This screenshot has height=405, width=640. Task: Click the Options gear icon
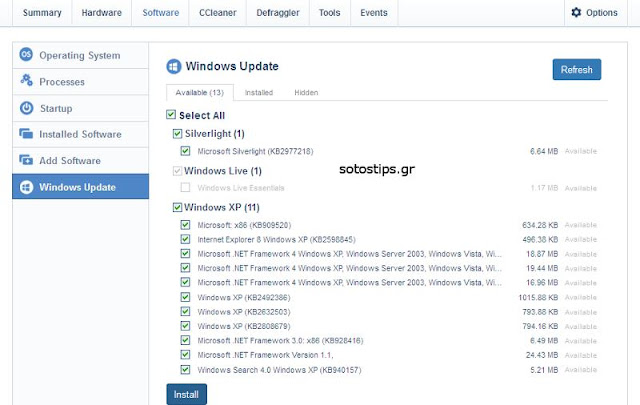point(576,12)
